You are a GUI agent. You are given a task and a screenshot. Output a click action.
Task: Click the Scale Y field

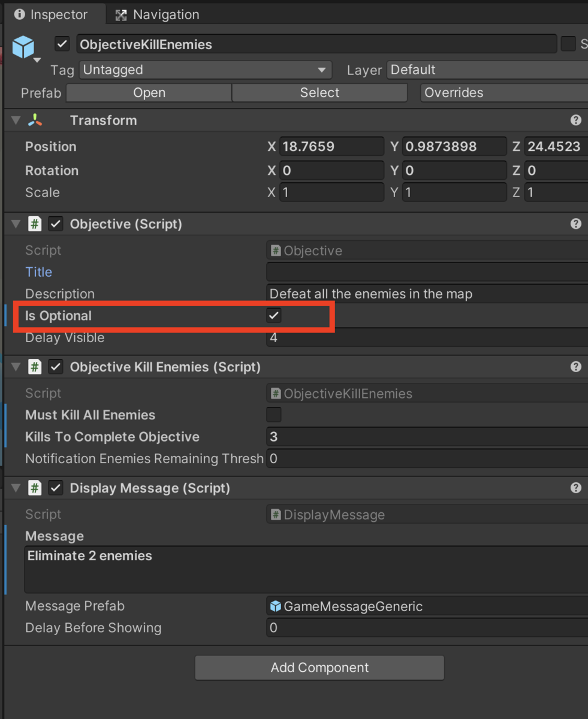454,192
